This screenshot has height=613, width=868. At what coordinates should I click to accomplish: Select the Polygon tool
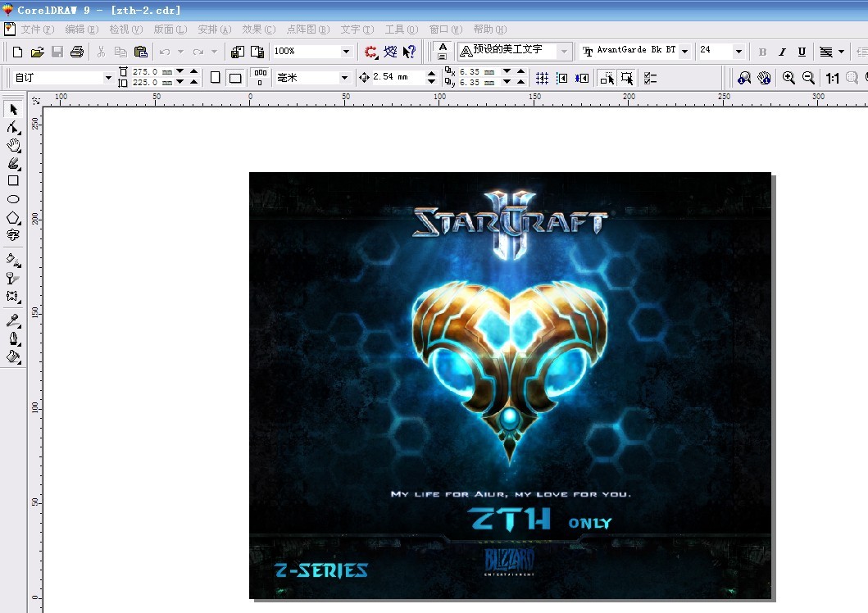tap(13, 217)
